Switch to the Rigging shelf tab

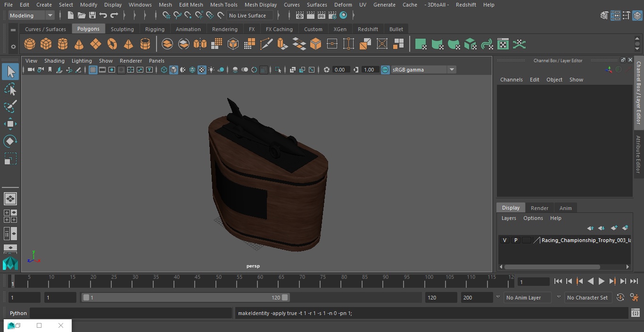point(155,29)
